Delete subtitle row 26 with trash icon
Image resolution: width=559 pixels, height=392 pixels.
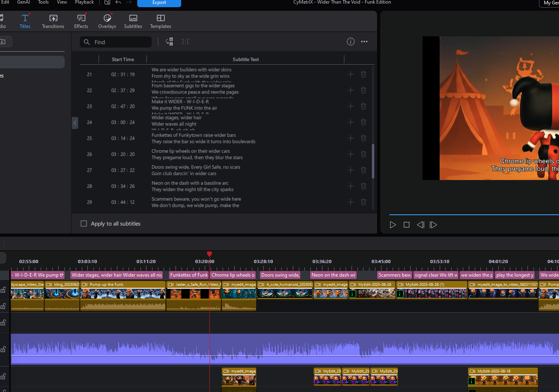pyautogui.click(x=363, y=154)
